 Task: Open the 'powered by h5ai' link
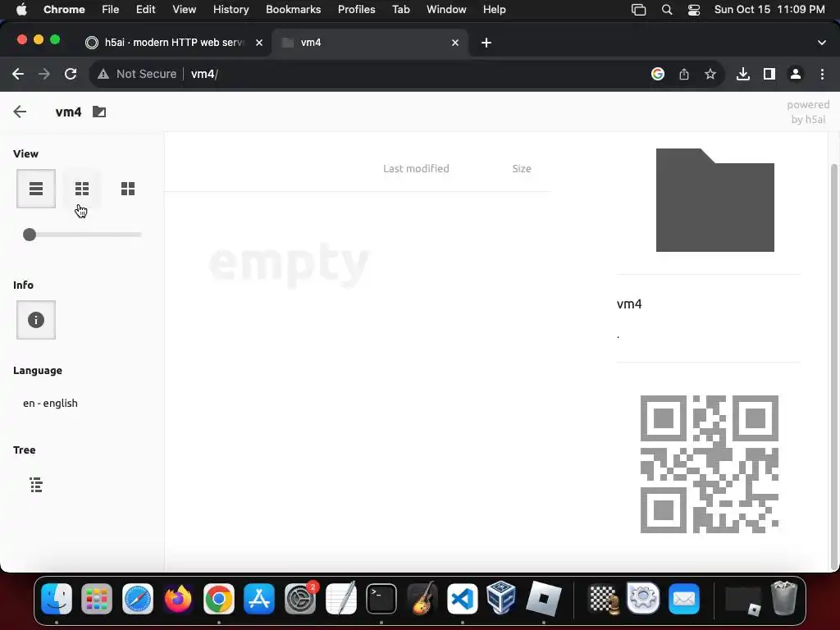click(808, 112)
